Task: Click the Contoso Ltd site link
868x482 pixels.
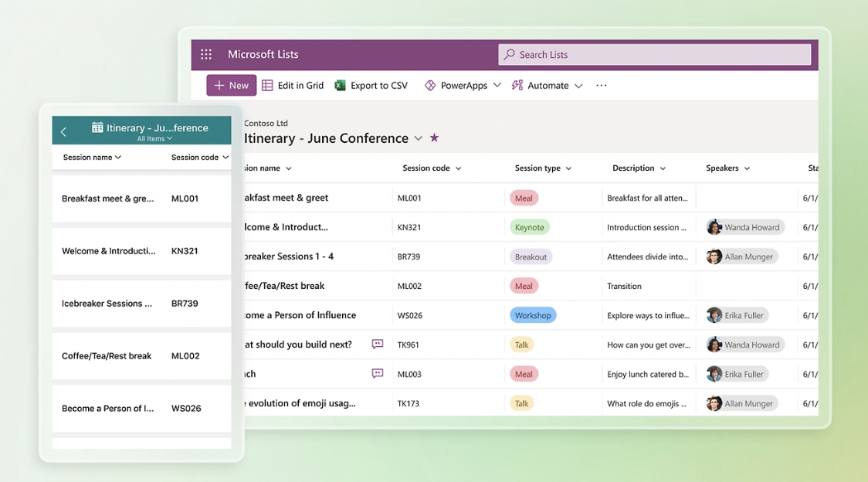Action: coord(266,123)
